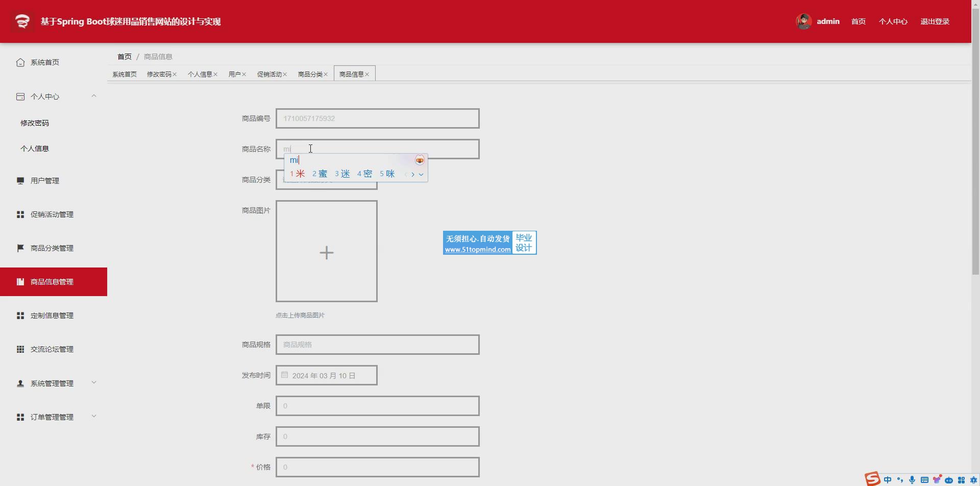The image size is (980, 486).
Task: Toggle punctuation mode in IME toolbar
Action: pyautogui.click(x=900, y=480)
